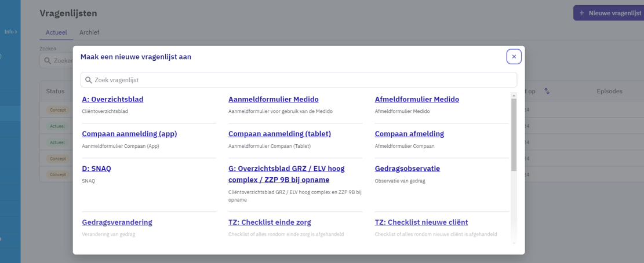Click the magnifier icon in Zoek vragenlijst

88,80
